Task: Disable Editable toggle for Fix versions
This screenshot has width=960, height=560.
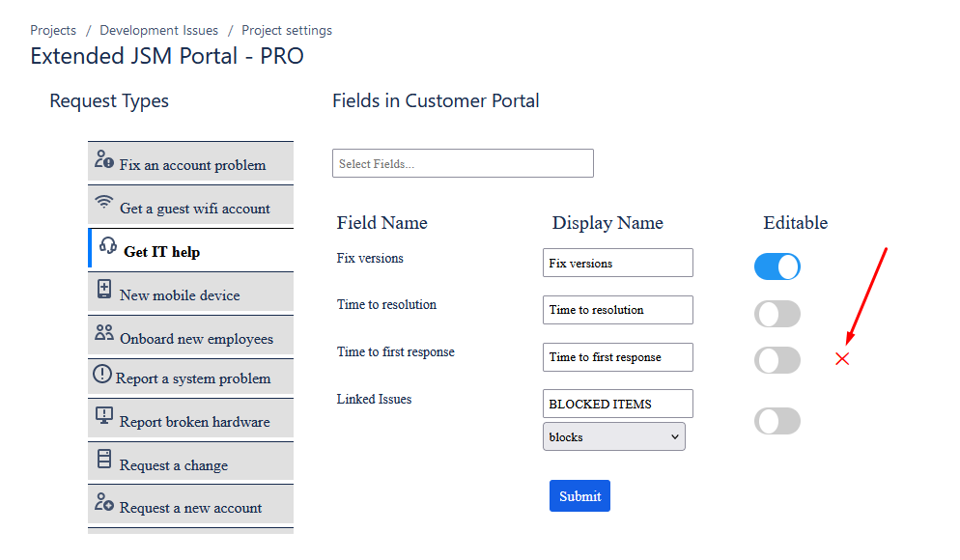Action: 777,266
